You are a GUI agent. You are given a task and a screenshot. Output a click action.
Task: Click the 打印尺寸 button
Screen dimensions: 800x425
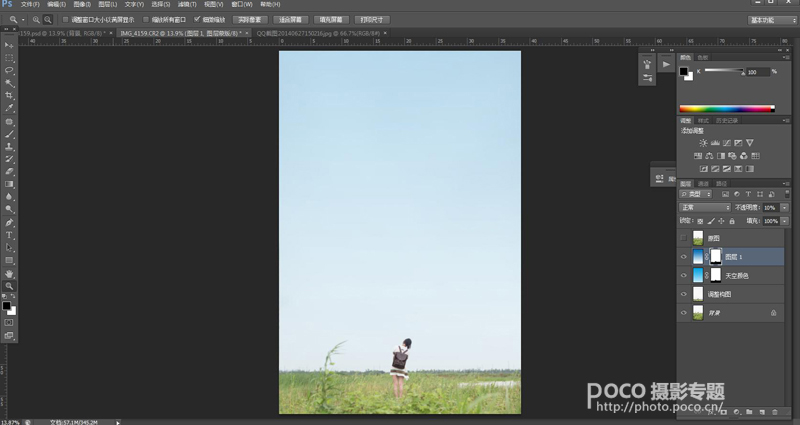[x=372, y=20]
